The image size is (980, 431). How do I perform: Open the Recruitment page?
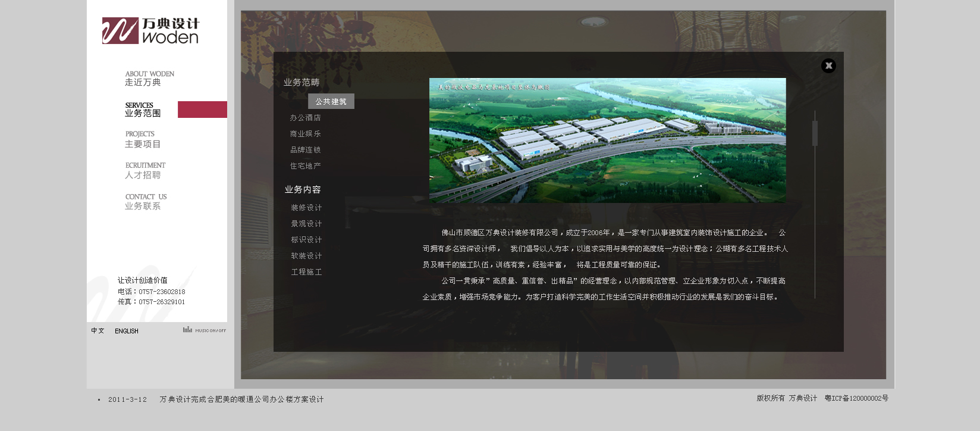[x=145, y=170]
